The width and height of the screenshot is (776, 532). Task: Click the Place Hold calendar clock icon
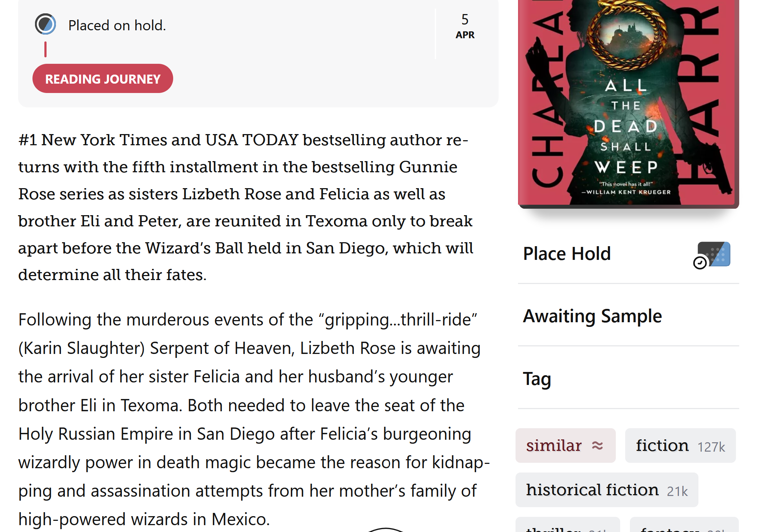click(x=712, y=255)
